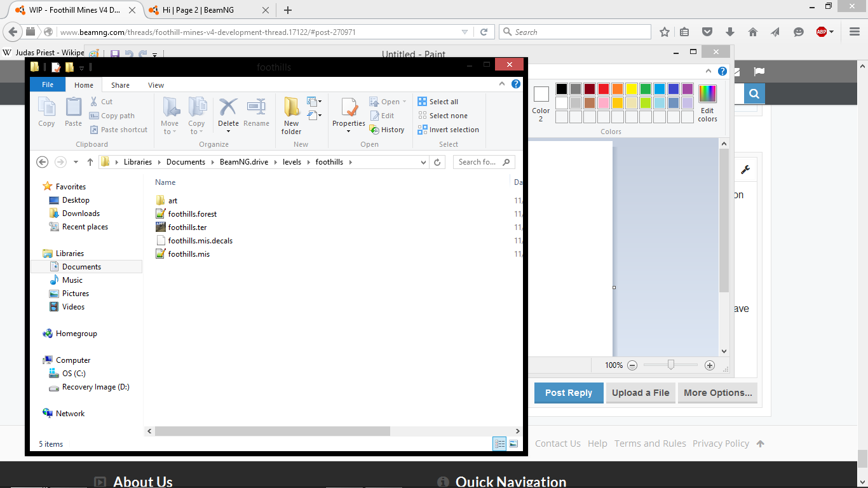The width and height of the screenshot is (868, 488).
Task: Open Firefox bookmarks list icon
Action: [x=684, y=32]
